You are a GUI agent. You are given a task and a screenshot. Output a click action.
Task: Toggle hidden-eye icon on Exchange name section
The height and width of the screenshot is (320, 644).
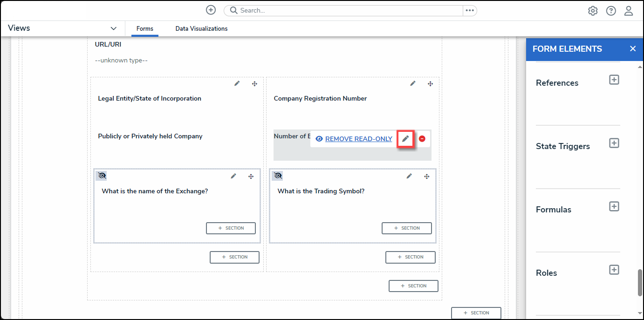(102, 176)
